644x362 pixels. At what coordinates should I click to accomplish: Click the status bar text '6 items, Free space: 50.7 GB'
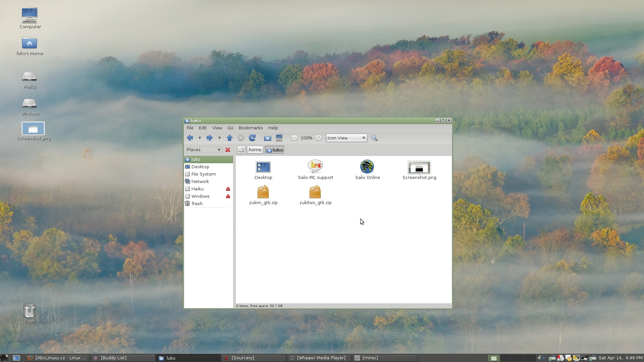tap(259, 306)
